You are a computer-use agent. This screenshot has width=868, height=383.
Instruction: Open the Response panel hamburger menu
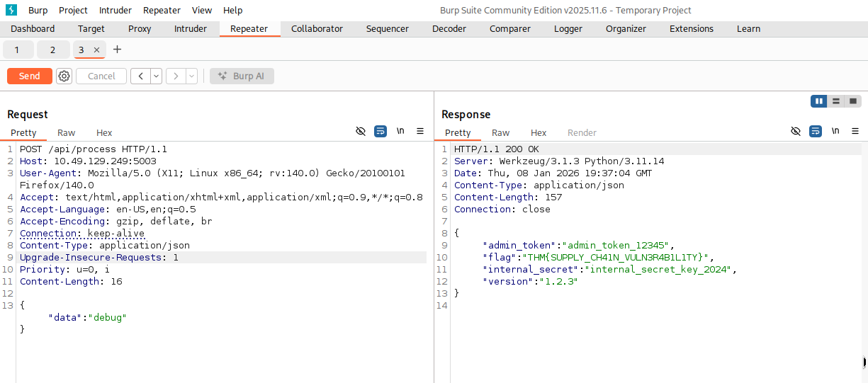855,132
